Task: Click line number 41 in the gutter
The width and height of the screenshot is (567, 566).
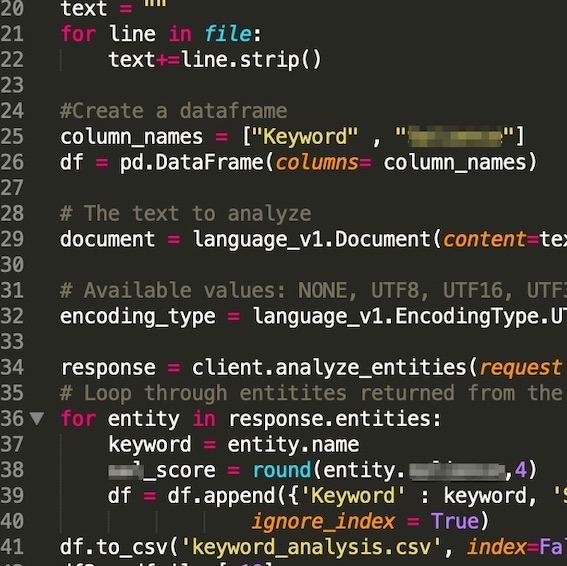Action: pos(12,547)
